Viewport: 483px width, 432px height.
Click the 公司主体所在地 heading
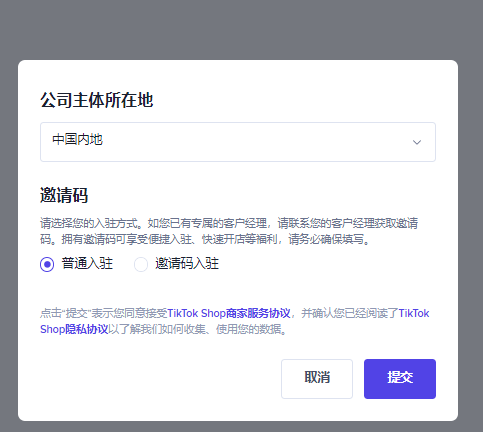click(97, 100)
